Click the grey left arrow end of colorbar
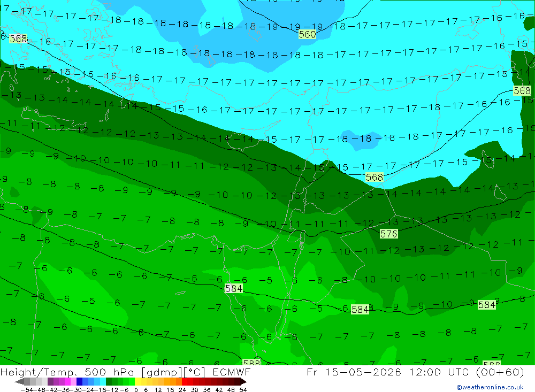Image resolution: width=535 pixels, height=392 pixels. pyautogui.click(x=19, y=382)
